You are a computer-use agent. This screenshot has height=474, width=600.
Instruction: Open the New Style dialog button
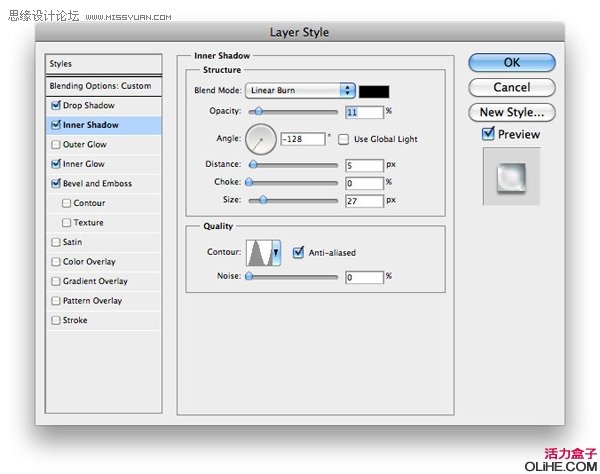coord(512,112)
